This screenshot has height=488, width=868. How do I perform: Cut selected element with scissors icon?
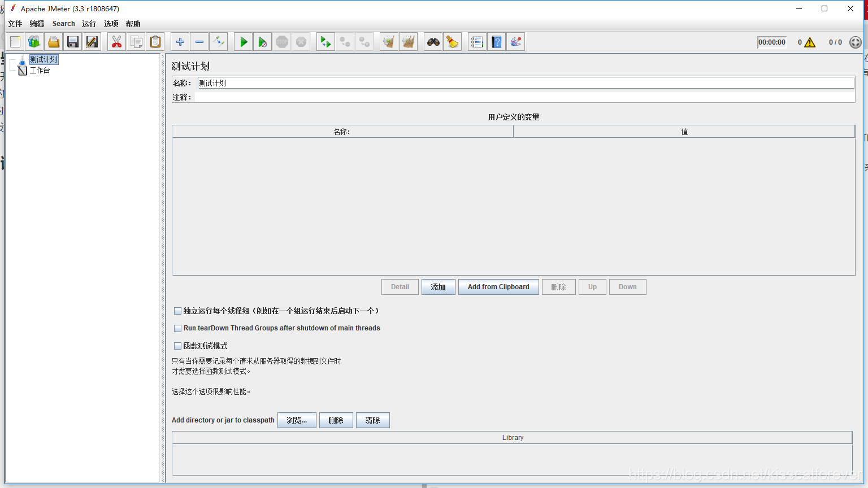coord(117,42)
